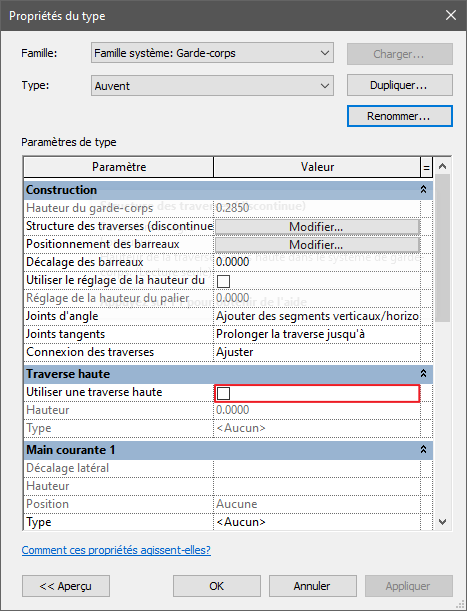Collapse the Main courante 1 section chevron

[423, 450]
